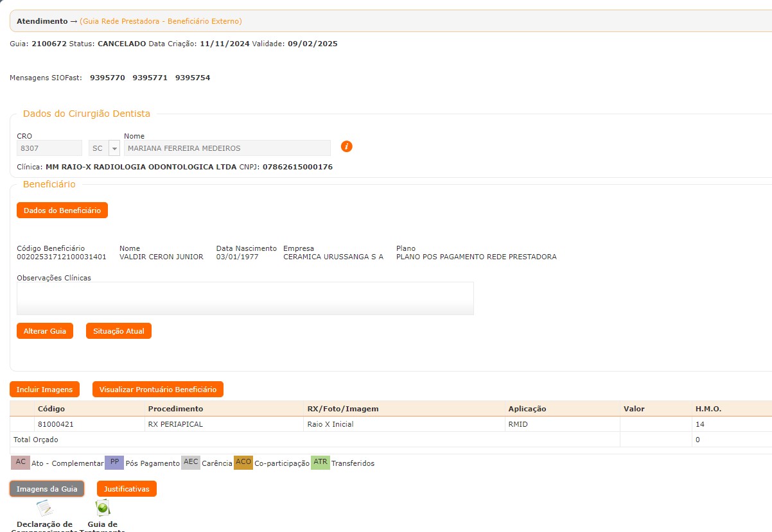Click the AC Ato Complementar color swatch
The image size is (772, 532).
(21, 463)
